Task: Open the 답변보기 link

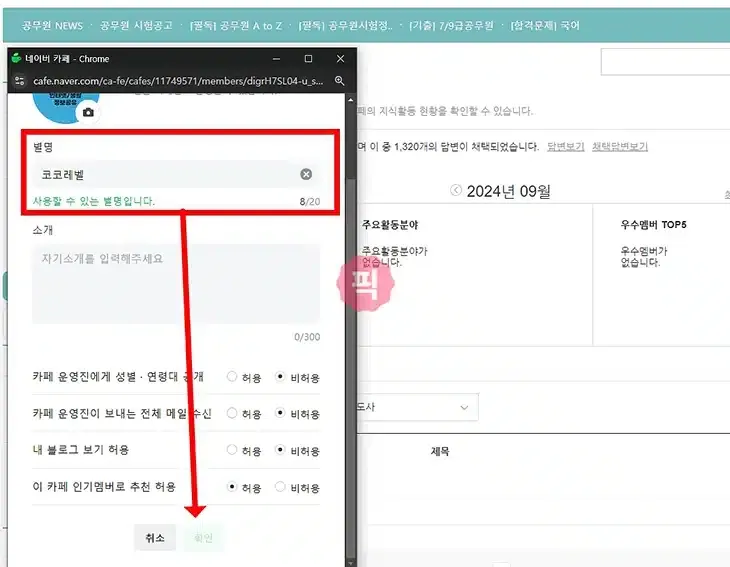Action: click(566, 147)
